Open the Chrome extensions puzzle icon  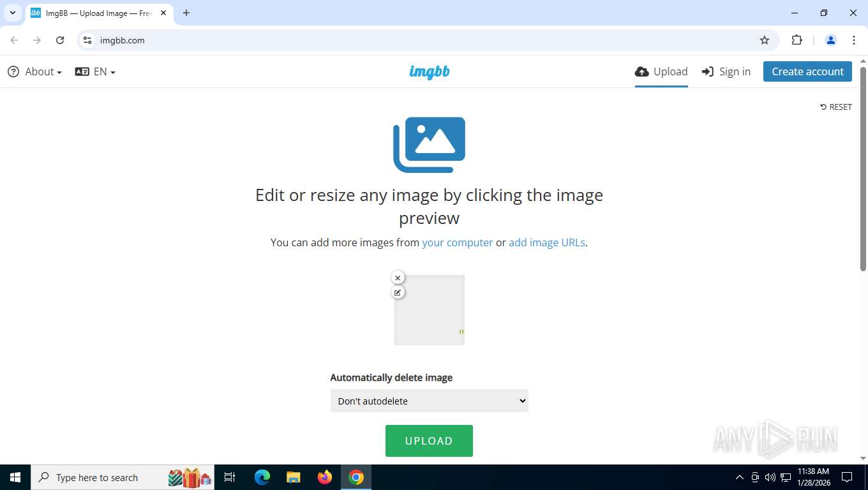click(797, 40)
